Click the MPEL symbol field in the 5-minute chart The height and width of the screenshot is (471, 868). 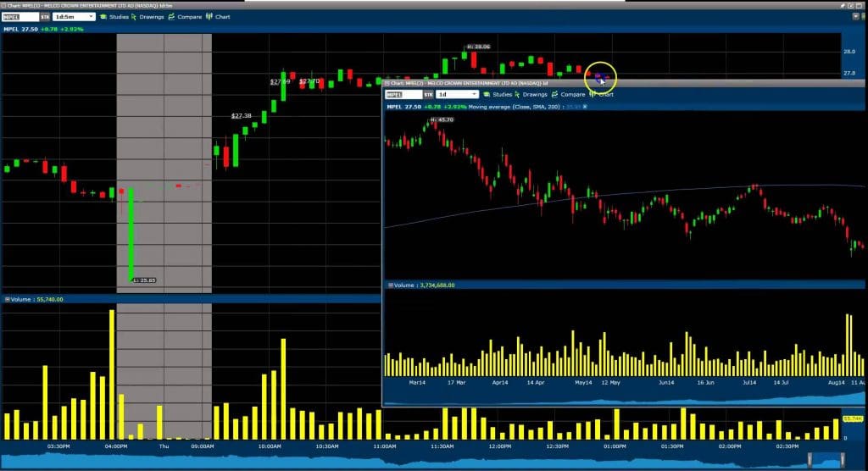coord(20,17)
